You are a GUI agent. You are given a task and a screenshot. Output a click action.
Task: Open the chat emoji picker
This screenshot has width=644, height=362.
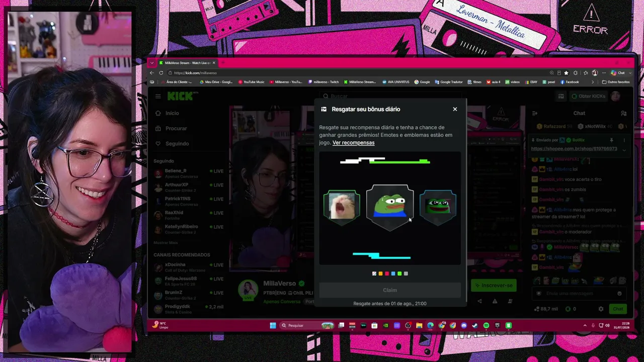tap(619, 294)
